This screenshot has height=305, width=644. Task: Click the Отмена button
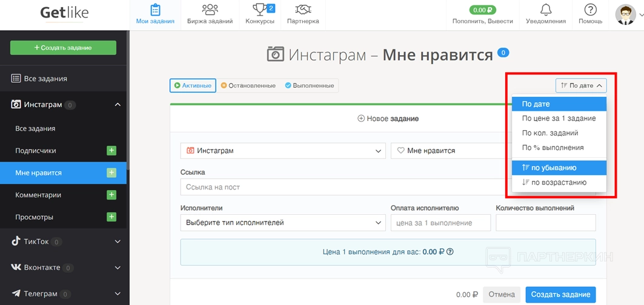click(x=502, y=294)
